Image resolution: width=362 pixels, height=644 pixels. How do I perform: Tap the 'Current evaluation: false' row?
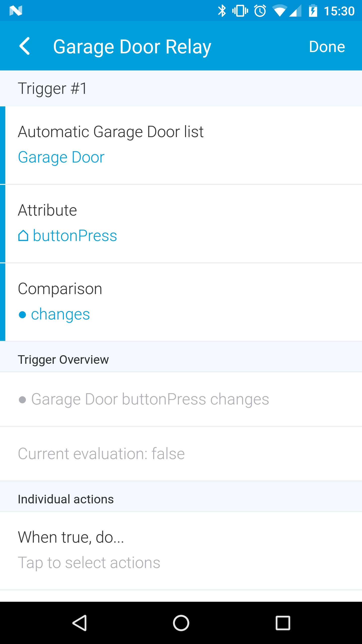(181, 454)
